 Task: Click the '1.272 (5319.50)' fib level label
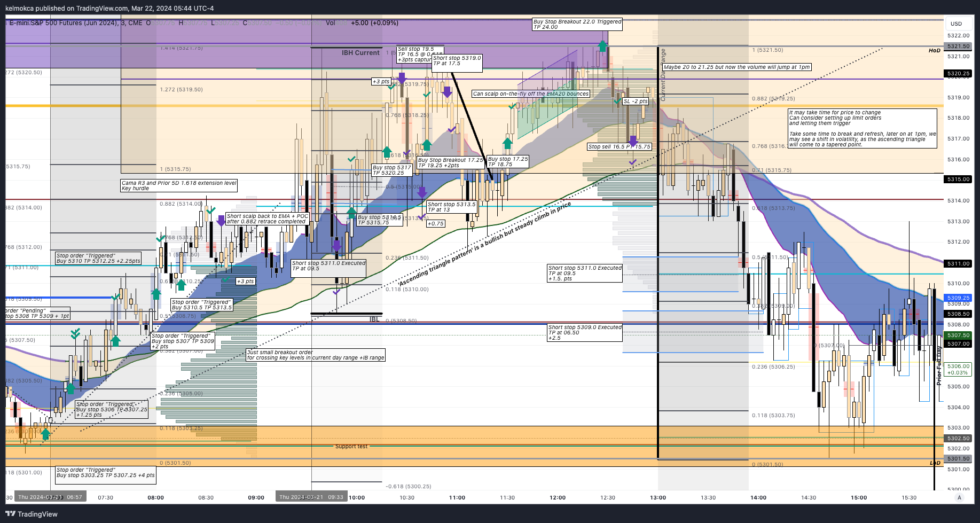[181, 90]
